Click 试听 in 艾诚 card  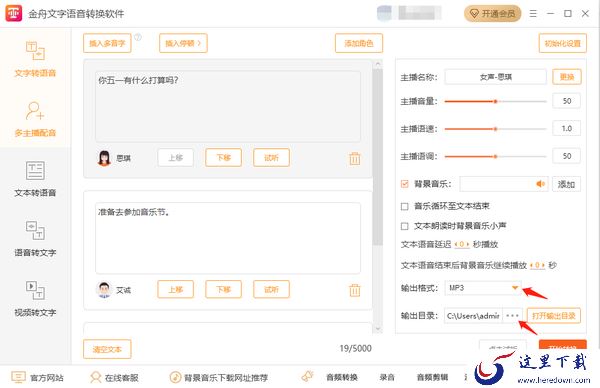coord(271,290)
